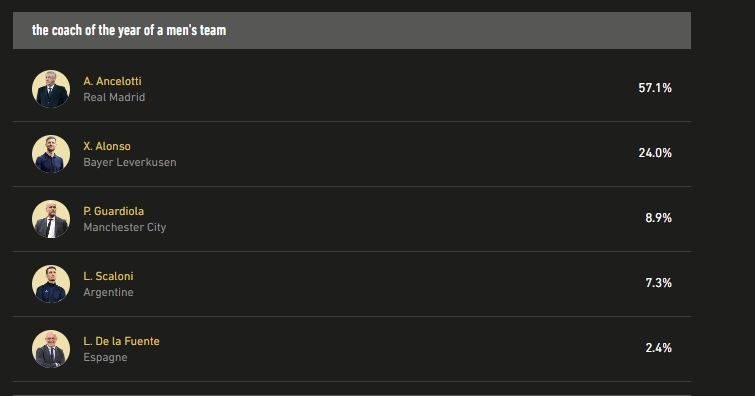Select the P. Guardiola name
755x396 pixels.
click(x=114, y=211)
